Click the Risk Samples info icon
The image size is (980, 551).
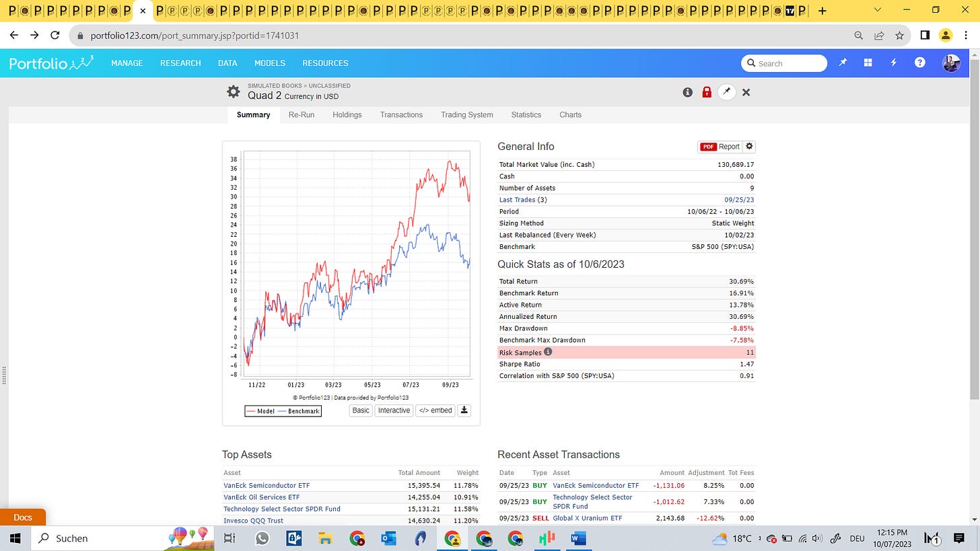548,351
